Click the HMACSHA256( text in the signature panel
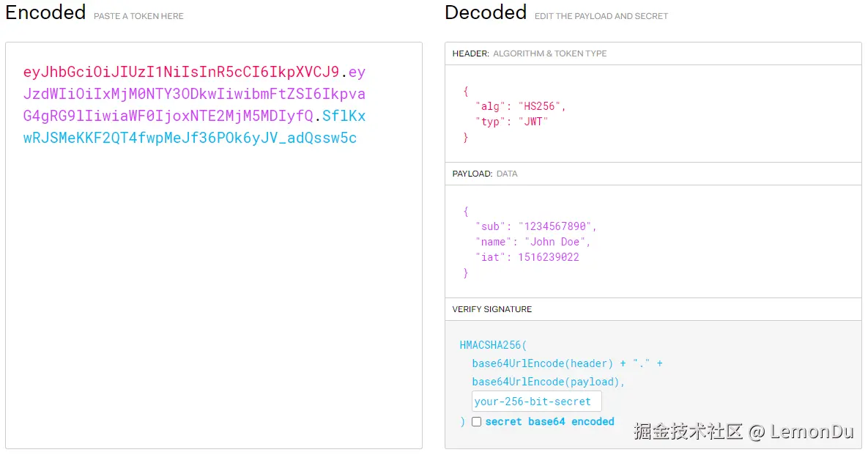This screenshot has height=455, width=868. tap(494, 345)
